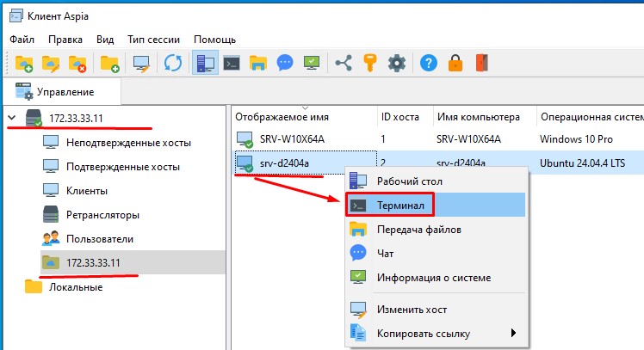This screenshot has height=350, width=644.
Task: Collapse the 172.33.33.11 server tree node
Action: point(12,118)
